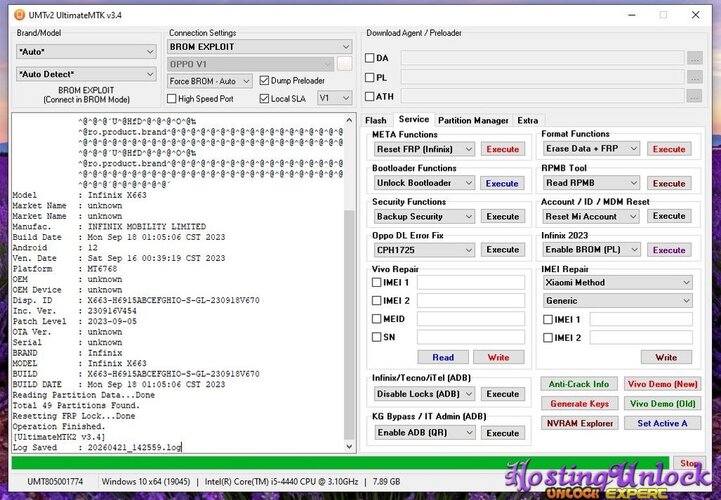Click the log panel vertical scrollbar thumb
721x500 pixels.
349,324
